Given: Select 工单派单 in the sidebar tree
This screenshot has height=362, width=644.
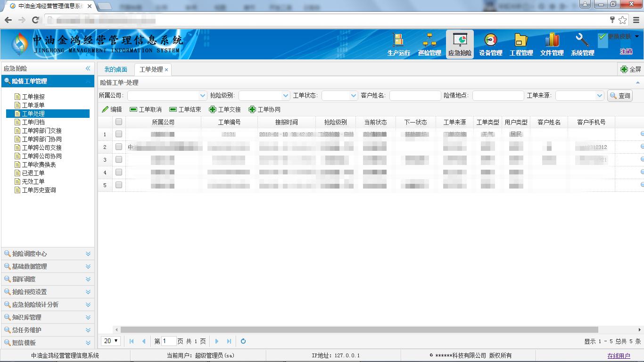Looking at the screenshot, I should pos(33,105).
